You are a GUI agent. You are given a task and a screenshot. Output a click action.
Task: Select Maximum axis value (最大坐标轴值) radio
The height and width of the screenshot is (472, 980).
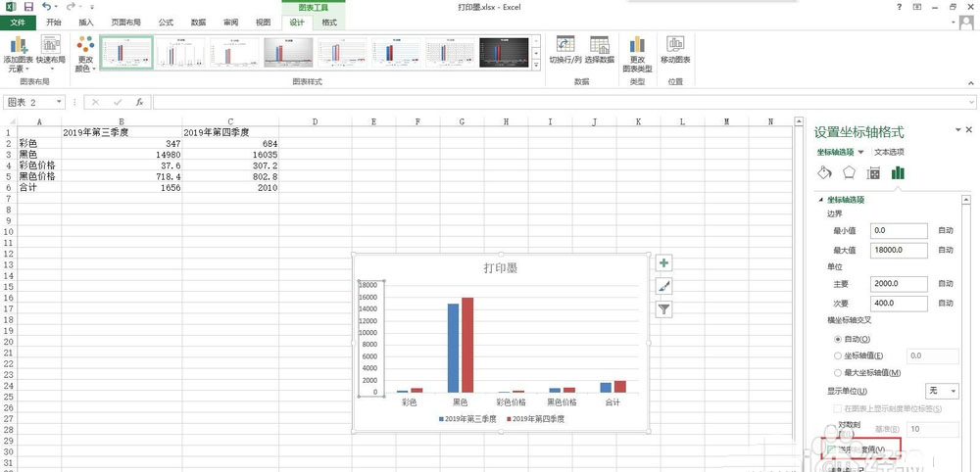coord(837,372)
